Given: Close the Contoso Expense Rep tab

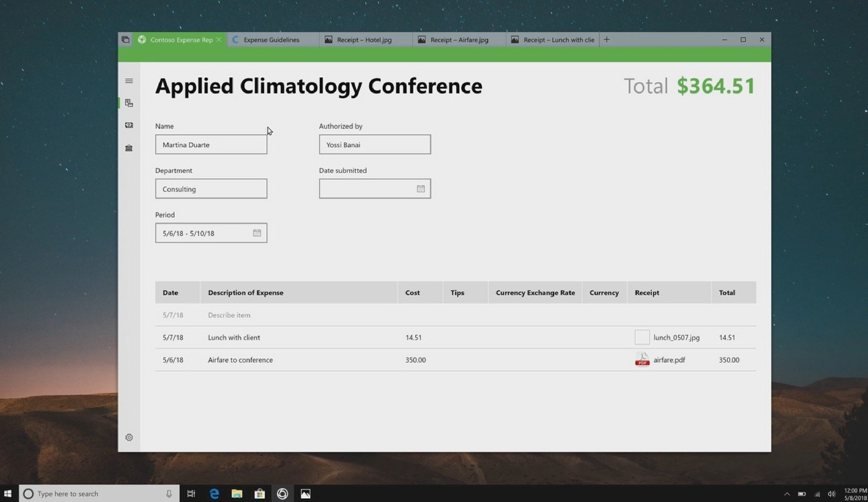Looking at the screenshot, I should [219, 40].
